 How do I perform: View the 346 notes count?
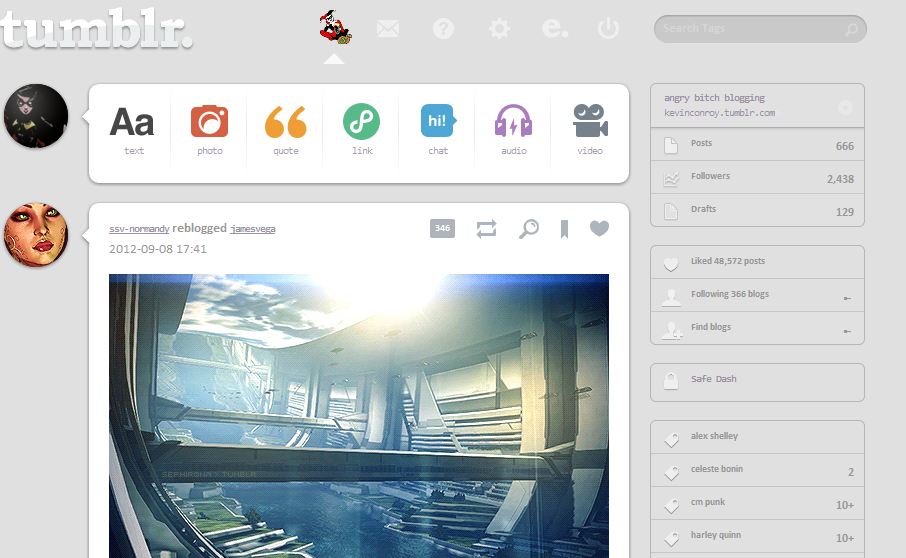click(x=443, y=228)
